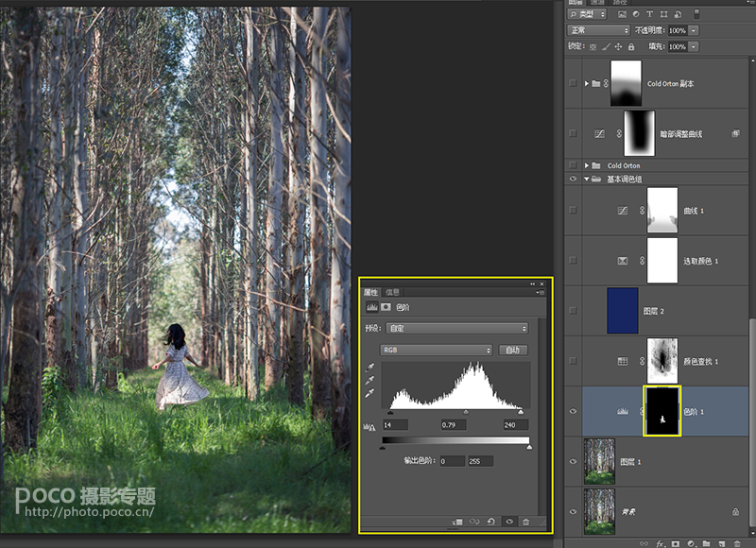Select the gray point eyedropper in Levels
The width and height of the screenshot is (756, 548).
369,381
